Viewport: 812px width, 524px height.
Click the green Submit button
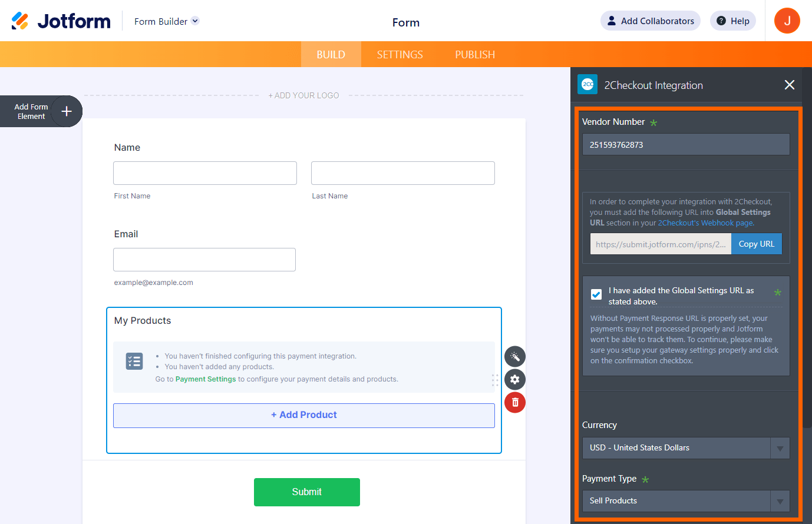click(307, 492)
